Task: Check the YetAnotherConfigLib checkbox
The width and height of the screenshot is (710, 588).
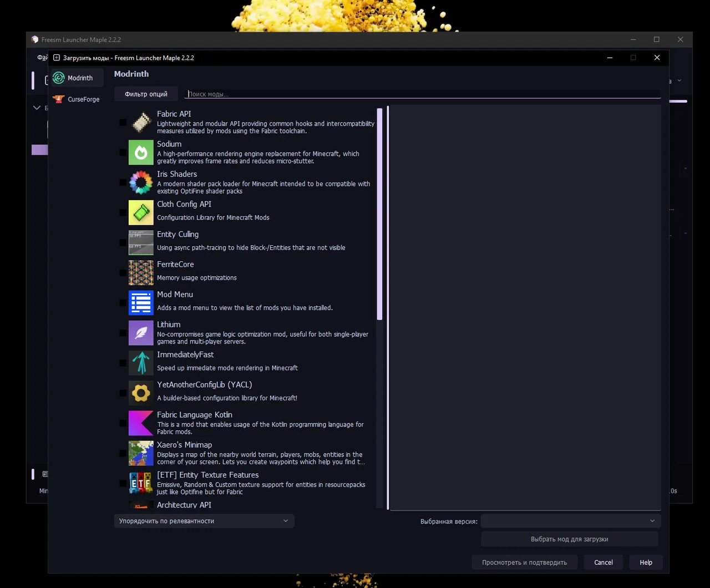Action: [x=123, y=393]
